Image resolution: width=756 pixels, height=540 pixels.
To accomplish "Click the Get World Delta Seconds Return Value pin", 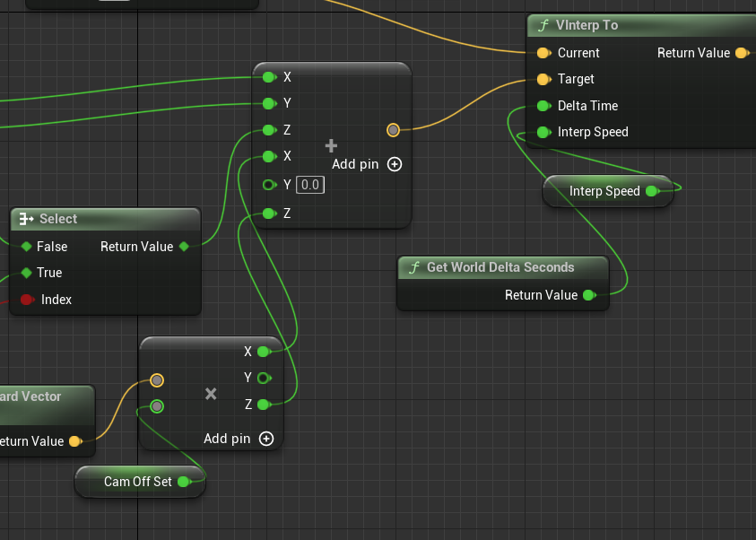I will (589, 295).
